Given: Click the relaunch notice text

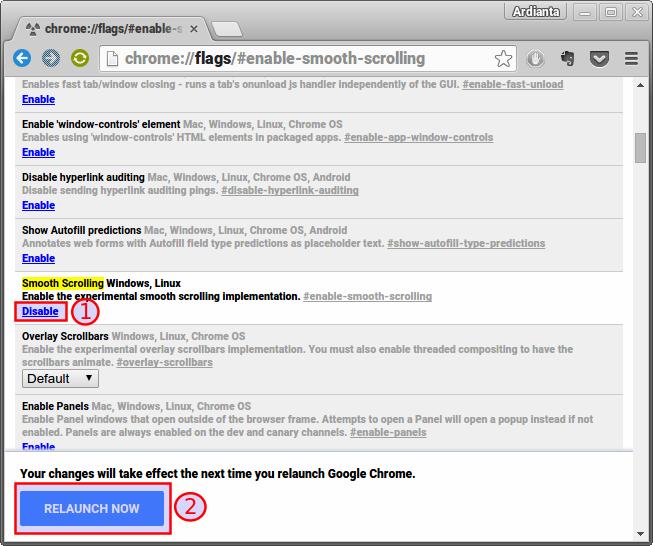Looking at the screenshot, I should 218,474.
